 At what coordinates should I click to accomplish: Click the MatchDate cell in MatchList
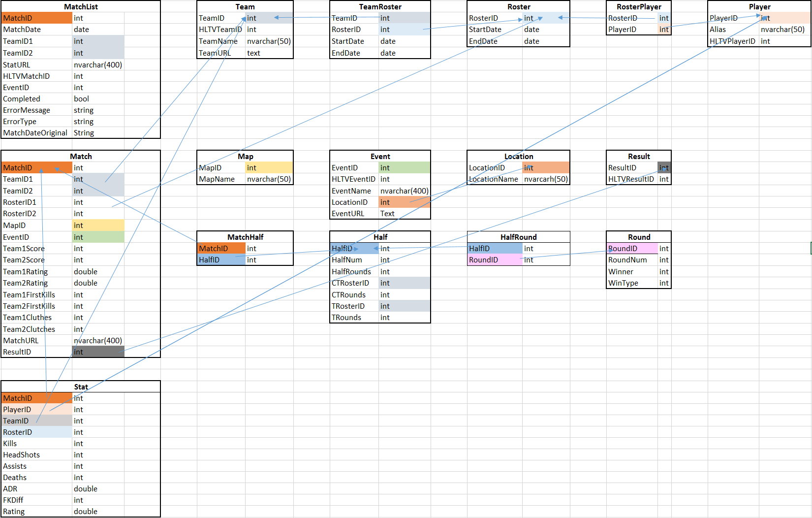point(37,30)
